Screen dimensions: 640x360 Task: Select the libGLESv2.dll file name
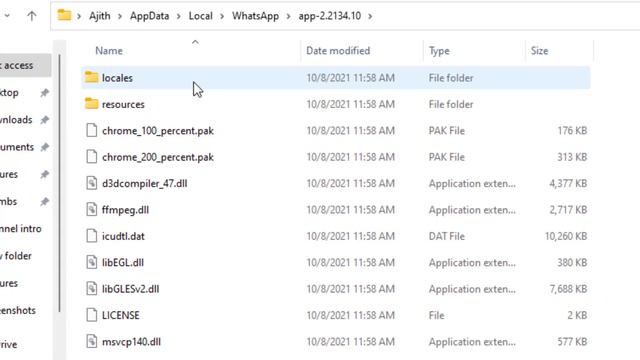click(131, 289)
